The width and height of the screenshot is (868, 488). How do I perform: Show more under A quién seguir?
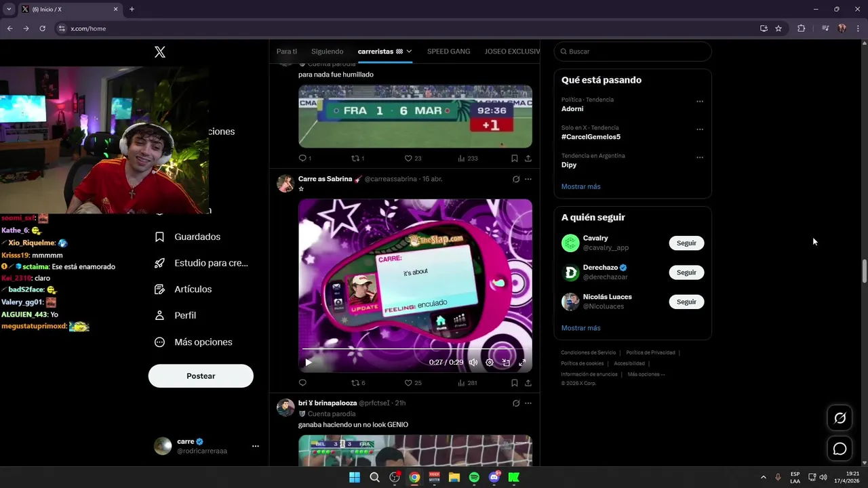pyautogui.click(x=580, y=328)
